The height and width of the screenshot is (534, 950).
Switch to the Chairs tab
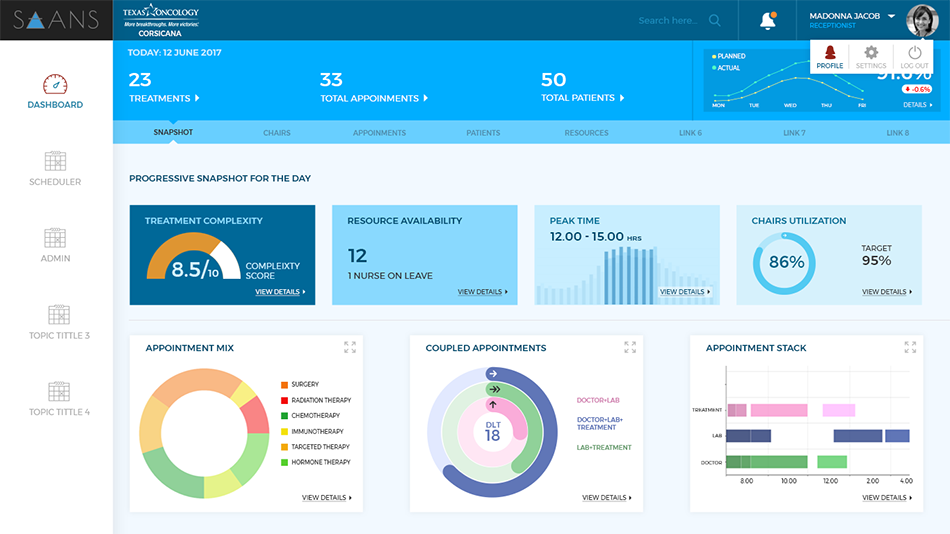point(277,132)
